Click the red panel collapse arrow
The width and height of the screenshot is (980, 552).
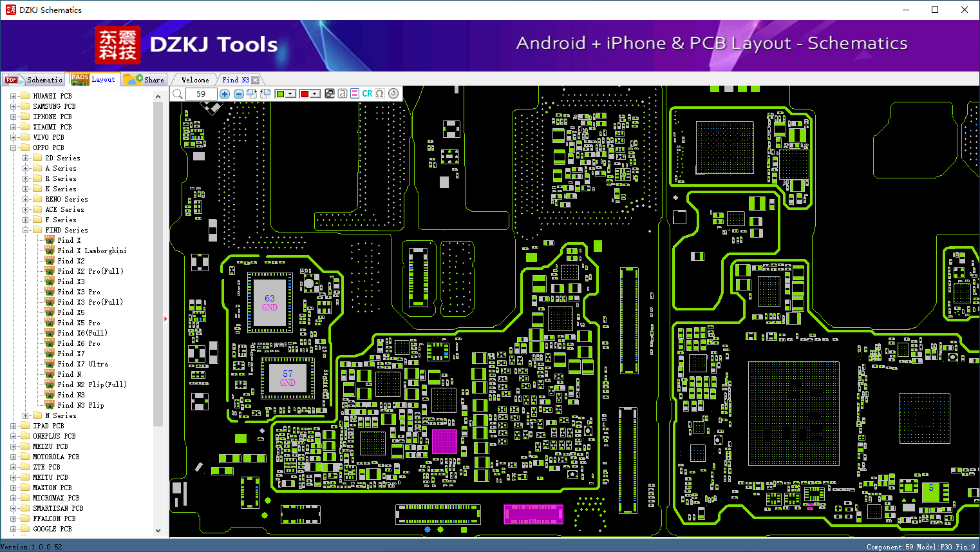pyautogui.click(x=166, y=318)
